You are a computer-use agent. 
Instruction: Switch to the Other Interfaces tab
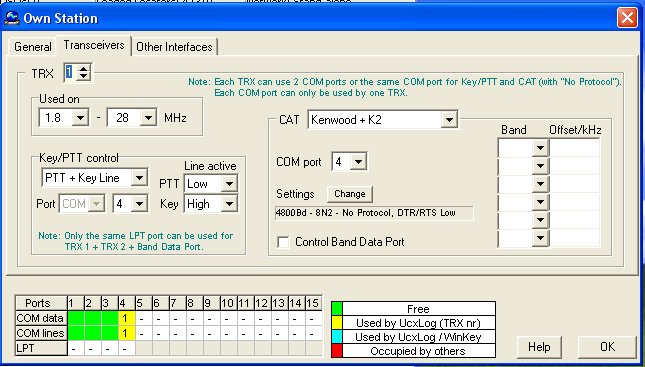174,46
